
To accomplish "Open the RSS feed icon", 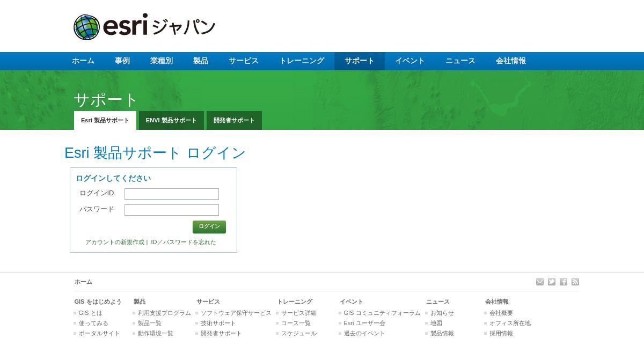I will coord(575,282).
